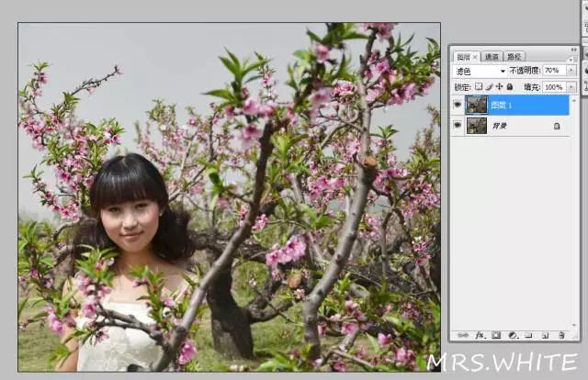Screen dimensions: 588x380
Task: Toggle Background layer visibility eye
Action: click(x=458, y=126)
